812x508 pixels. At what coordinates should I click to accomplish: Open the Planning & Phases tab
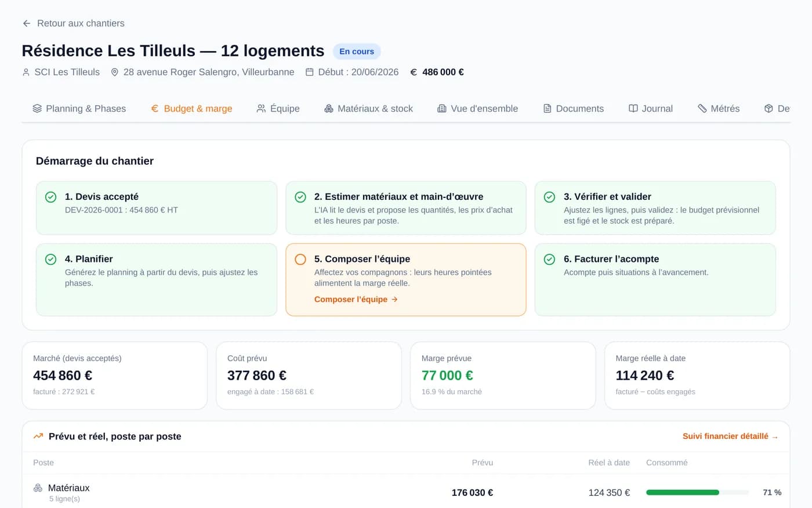pos(79,109)
